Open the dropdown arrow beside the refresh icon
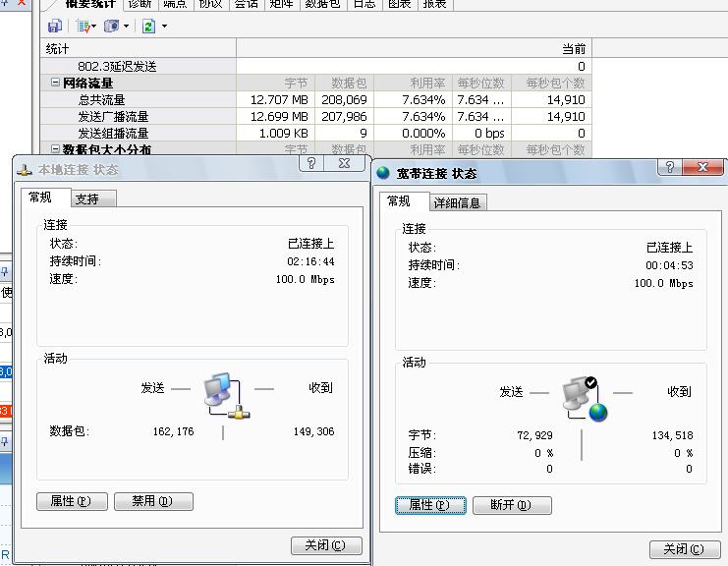 [x=164, y=27]
